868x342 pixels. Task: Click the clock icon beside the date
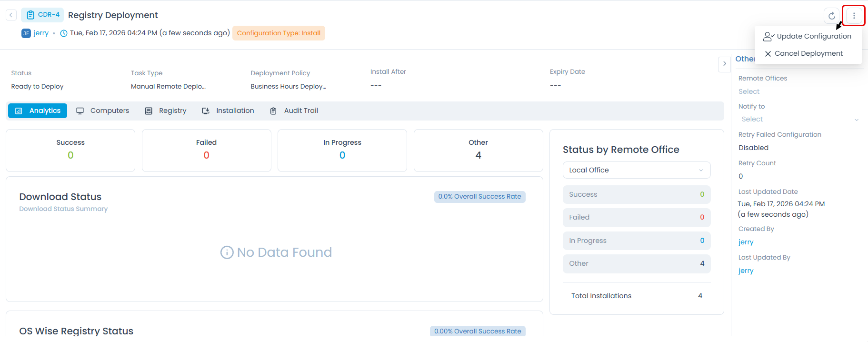64,33
